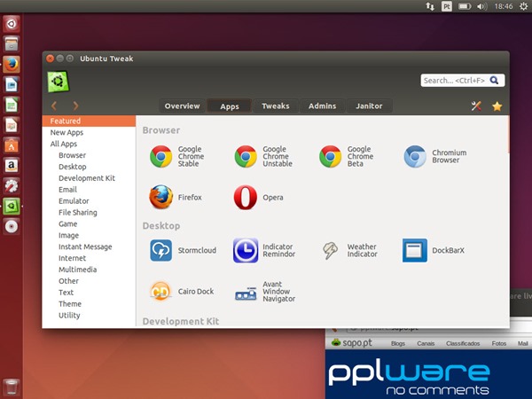532x399 pixels.
Task: Open the Firefox app in Browser section
Action: click(176, 197)
